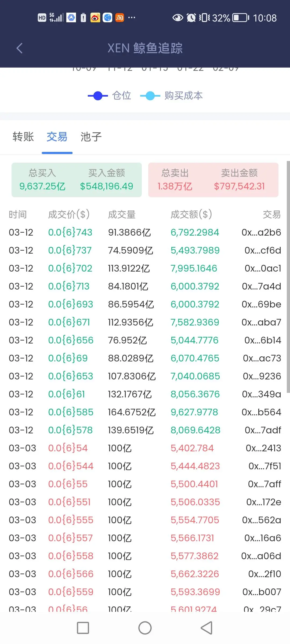Switch to the 转账 tab
The image size is (290, 644).
point(23,137)
